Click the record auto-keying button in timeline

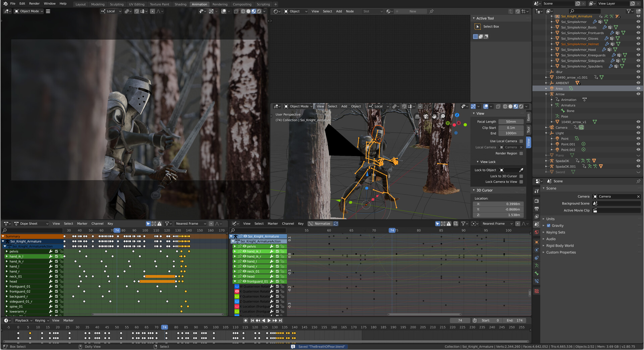246,320
